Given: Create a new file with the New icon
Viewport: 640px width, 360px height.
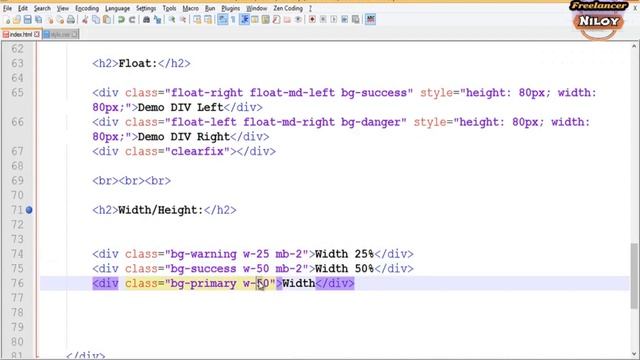Looking at the screenshot, I should pyautogui.click(x=7, y=20).
